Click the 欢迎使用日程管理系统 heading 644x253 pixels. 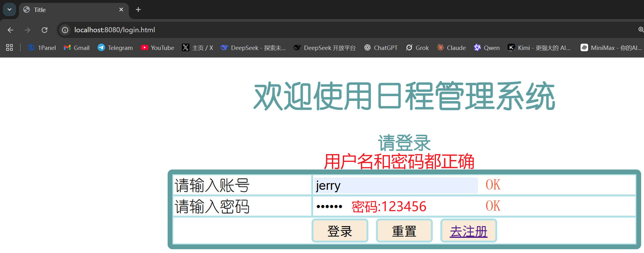pyautogui.click(x=404, y=96)
